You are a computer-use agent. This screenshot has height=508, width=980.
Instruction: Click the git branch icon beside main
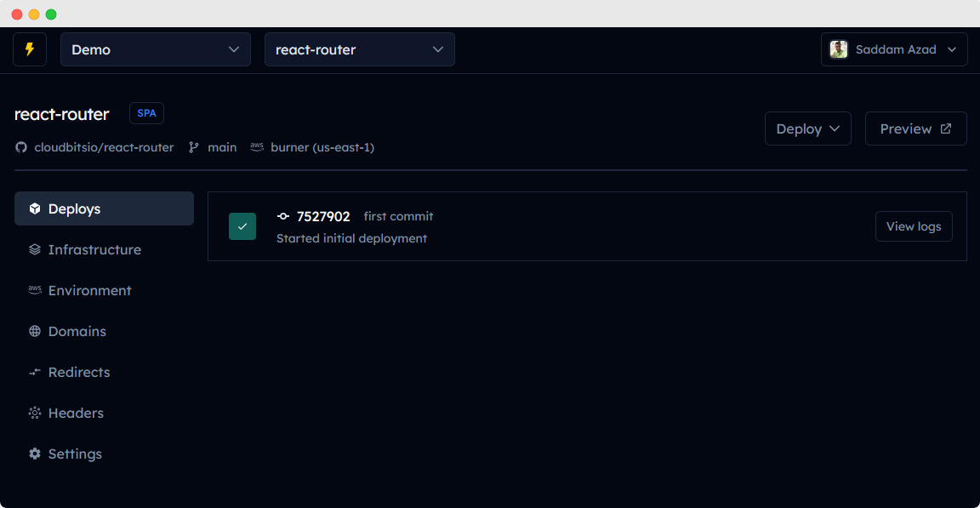tap(194, 147)
